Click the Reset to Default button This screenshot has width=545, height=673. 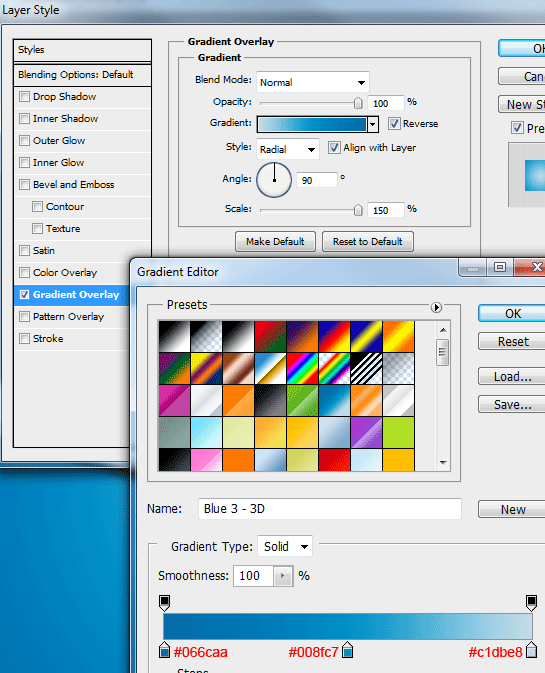368,241
